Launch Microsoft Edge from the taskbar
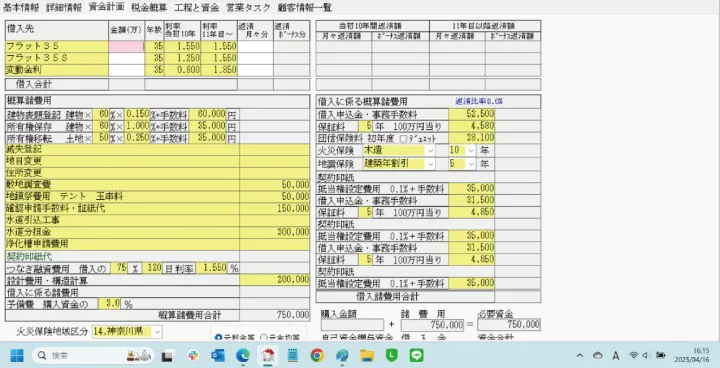 [242, 355]
